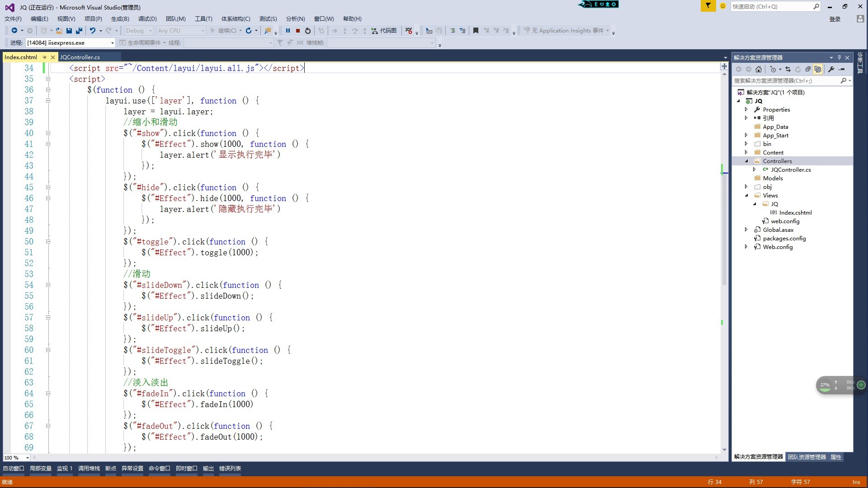Expand the Controllers tree node
The width and height of the screenshot is (868, 488).
(x=747, y=161)
